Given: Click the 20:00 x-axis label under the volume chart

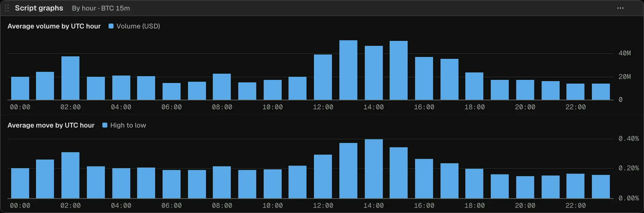Looking at the screenshot, I should (x=525, y=107).
